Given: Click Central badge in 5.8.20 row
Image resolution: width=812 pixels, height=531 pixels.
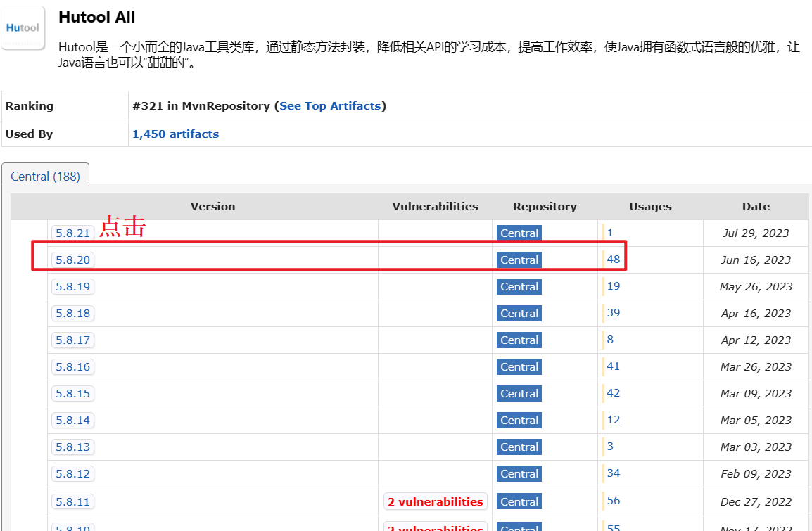Looking at the screenshot, I should (519, 260).
